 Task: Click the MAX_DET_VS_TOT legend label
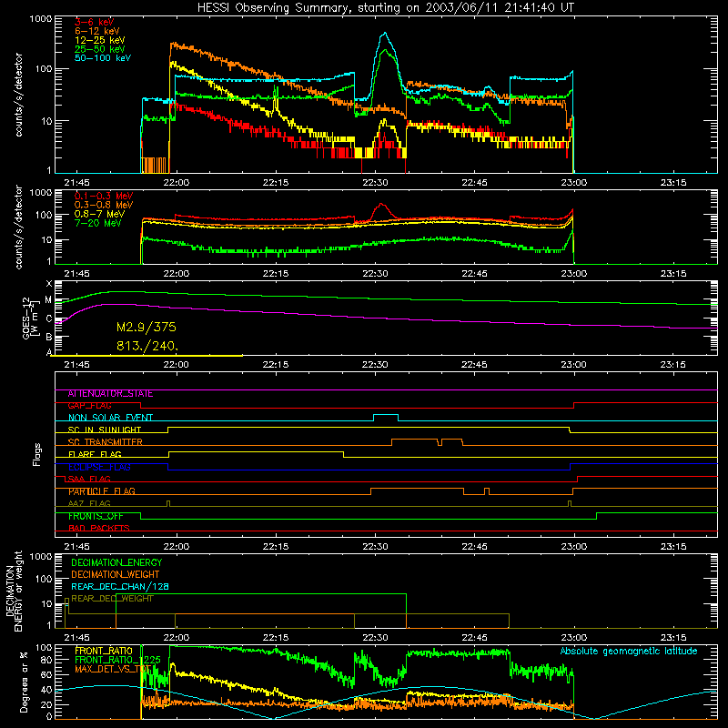click(113, 669)
